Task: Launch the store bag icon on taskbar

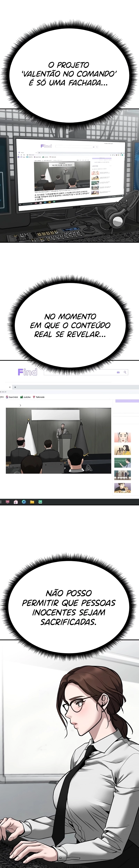Action: (x=15, y=502)
